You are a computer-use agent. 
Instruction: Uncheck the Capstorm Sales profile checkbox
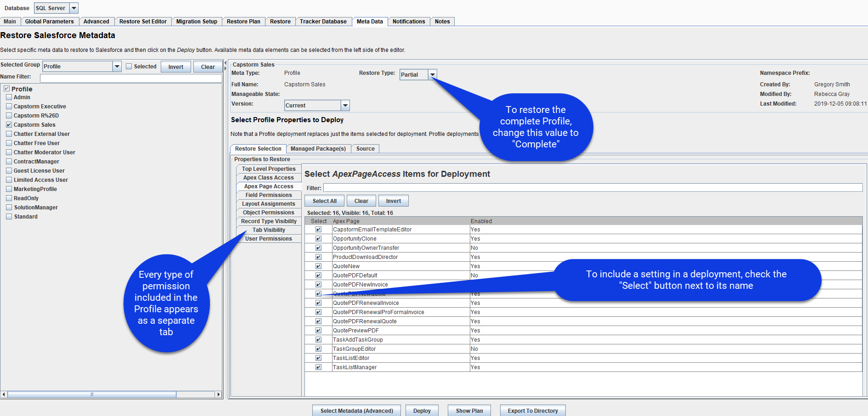pyautogui.click(x=9, y=125)
